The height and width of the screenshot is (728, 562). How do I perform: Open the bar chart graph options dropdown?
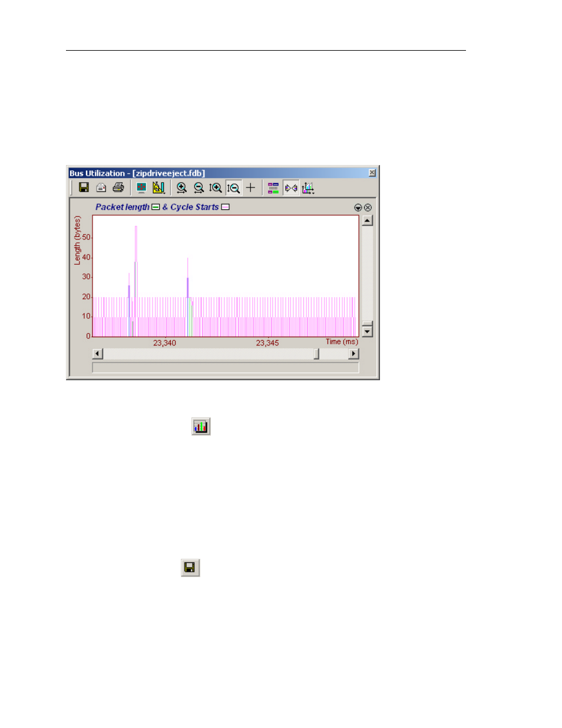308,187
